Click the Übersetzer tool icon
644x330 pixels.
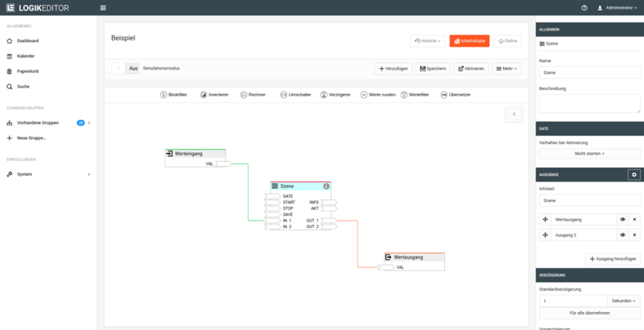point(444,95)
